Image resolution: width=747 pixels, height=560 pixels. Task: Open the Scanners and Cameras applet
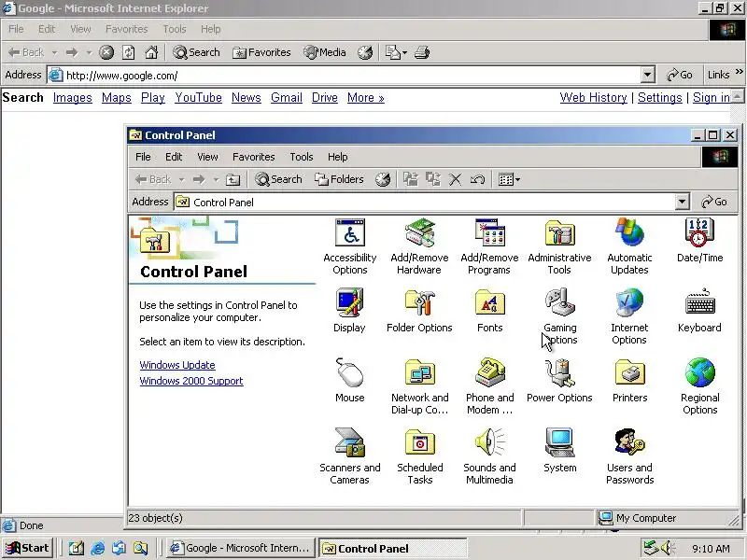350,456
